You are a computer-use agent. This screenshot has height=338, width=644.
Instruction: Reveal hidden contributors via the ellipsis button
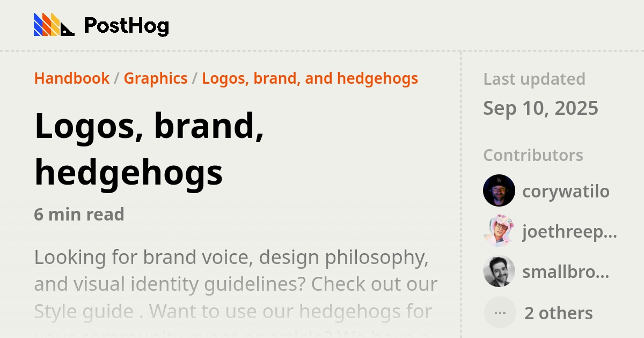tap(499, 312)
